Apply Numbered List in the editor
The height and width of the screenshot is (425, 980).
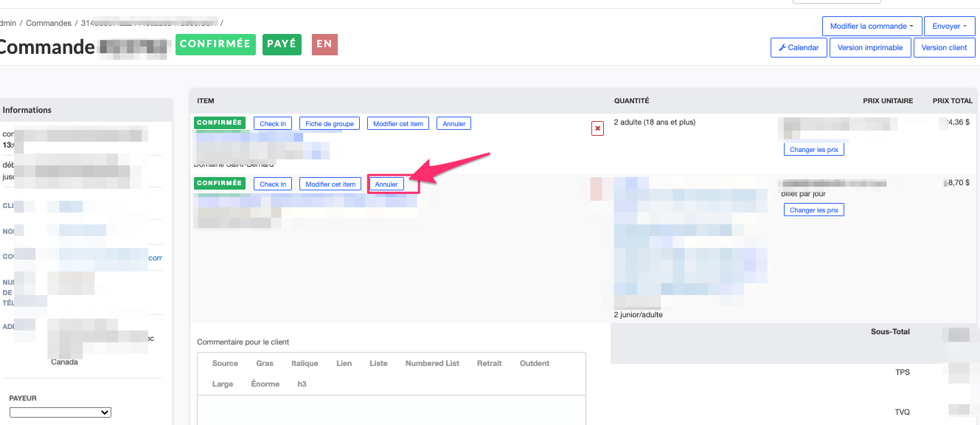(x=432, y=363)
